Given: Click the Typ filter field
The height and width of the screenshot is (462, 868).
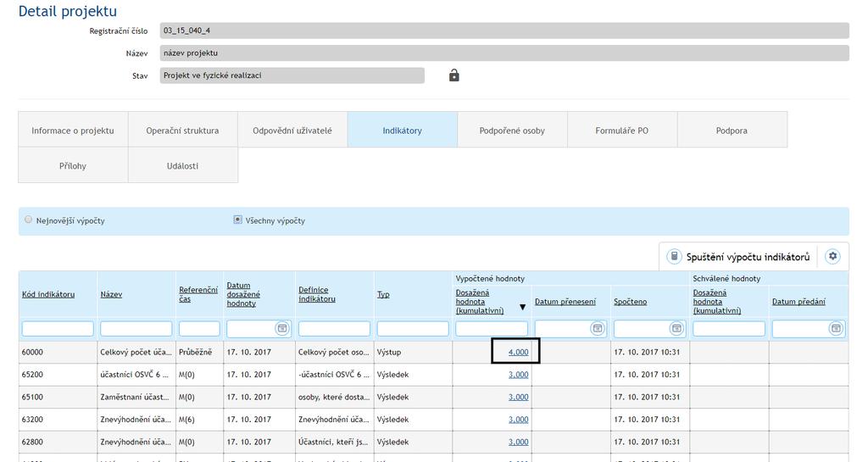Looking at the screenshot, I should 413,329.
